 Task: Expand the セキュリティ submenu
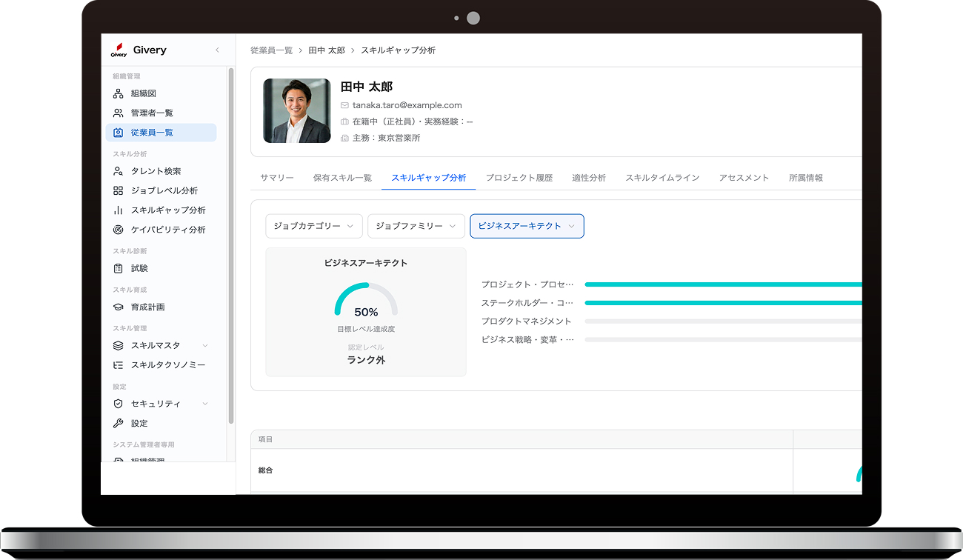pyautogui.click(x=205, y=404)
